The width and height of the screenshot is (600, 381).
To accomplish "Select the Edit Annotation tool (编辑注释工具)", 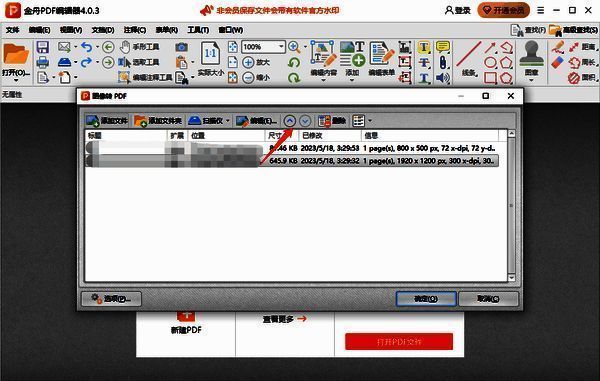I will point(145,77).
